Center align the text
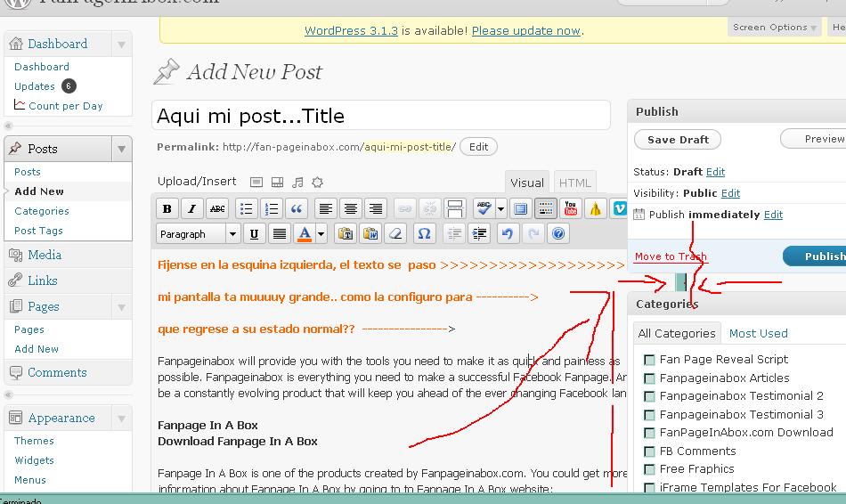Image resolution: width=846 pixels, height=504 pixels. pyautogui.click(x=351, y=209)
